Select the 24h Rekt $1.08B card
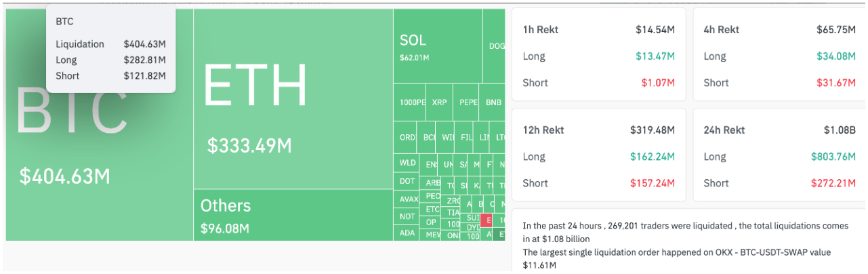 (x=779, y=155)
